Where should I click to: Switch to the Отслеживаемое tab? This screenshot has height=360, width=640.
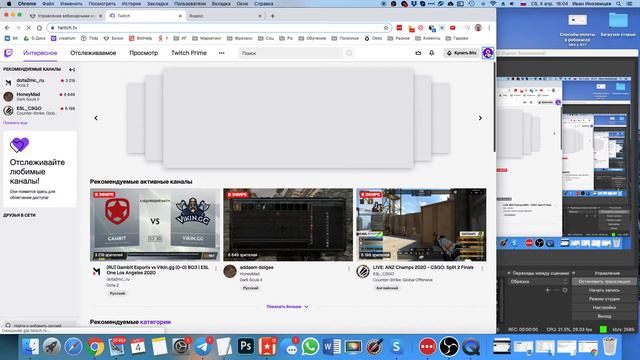(93, 53)
